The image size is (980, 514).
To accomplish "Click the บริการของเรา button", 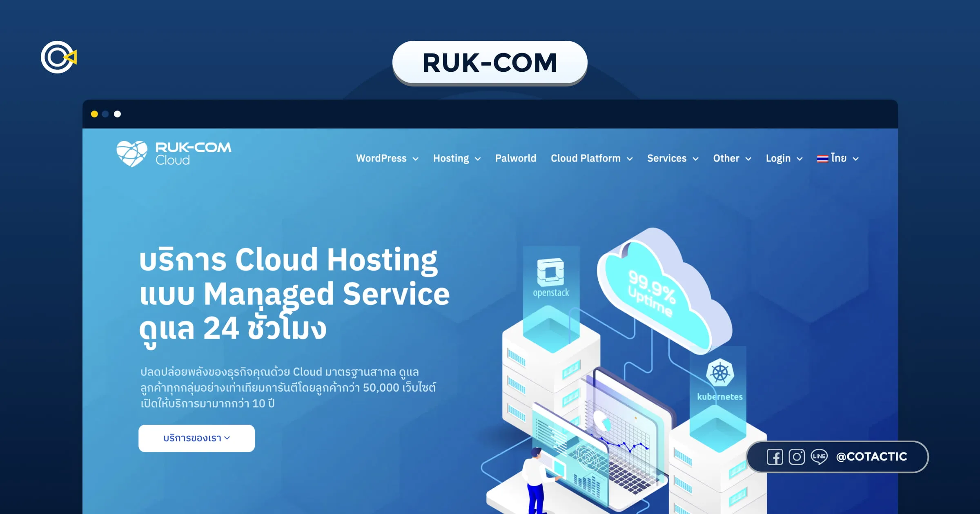I will 196,438.
